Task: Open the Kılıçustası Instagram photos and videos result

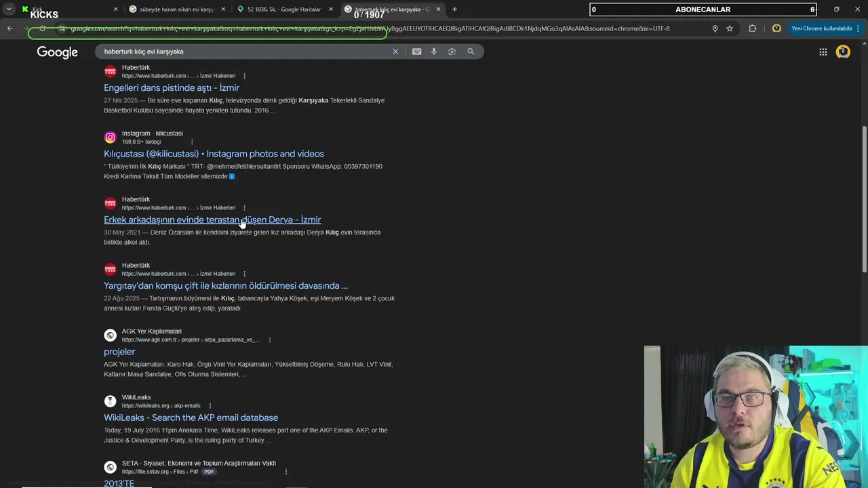Action: coord(214,154)
